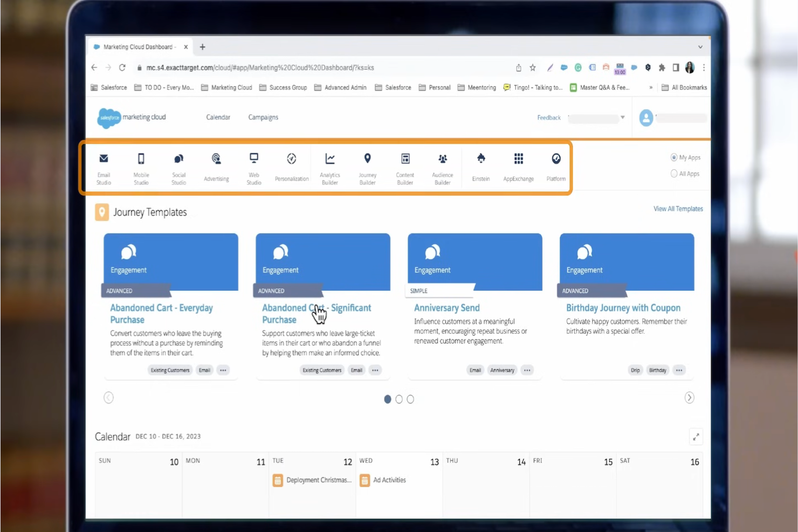Open the Personalization app
Screen dimensions: 798x532
click(x=292, y=168)
